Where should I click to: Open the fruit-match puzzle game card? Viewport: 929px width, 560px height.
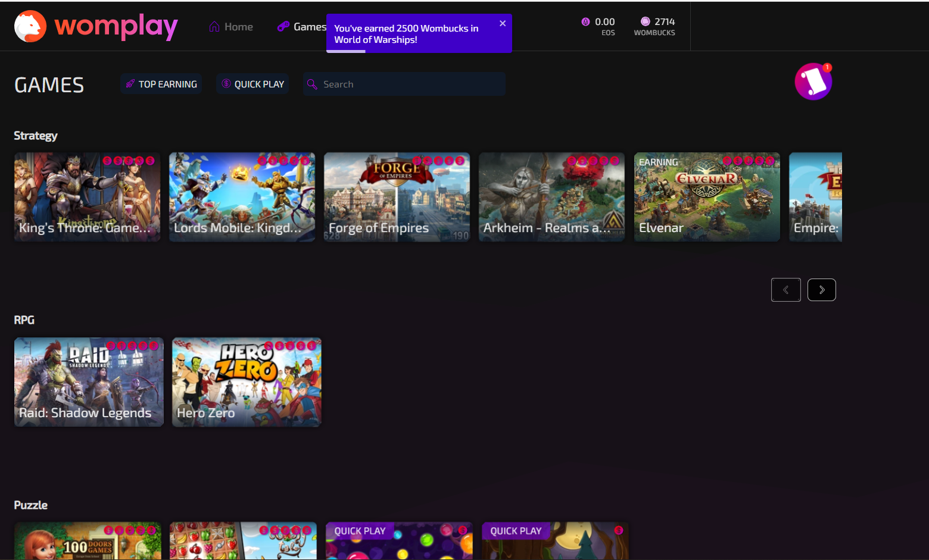(243, 541)
